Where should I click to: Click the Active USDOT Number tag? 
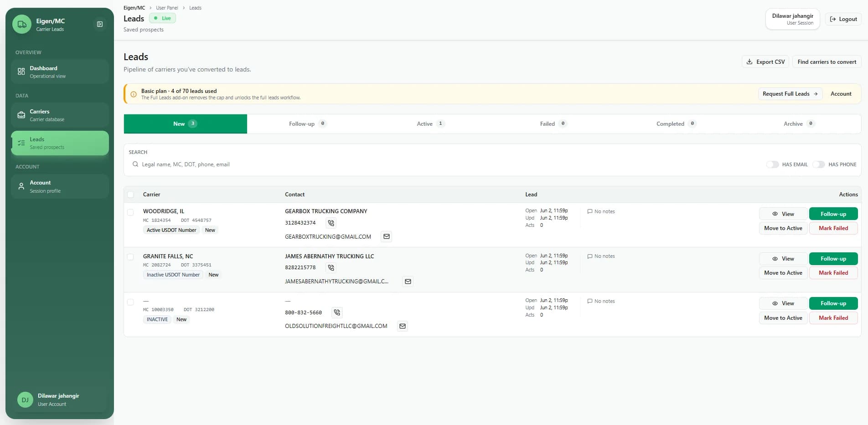click(171, 230)
